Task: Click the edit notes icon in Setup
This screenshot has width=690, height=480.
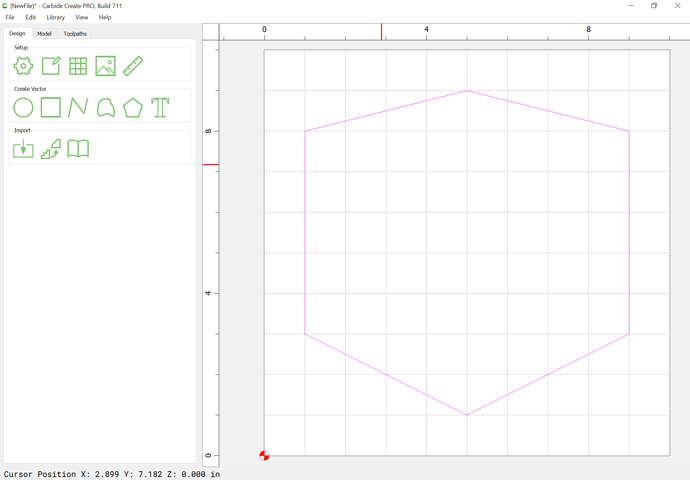Action: coord(51,66)
